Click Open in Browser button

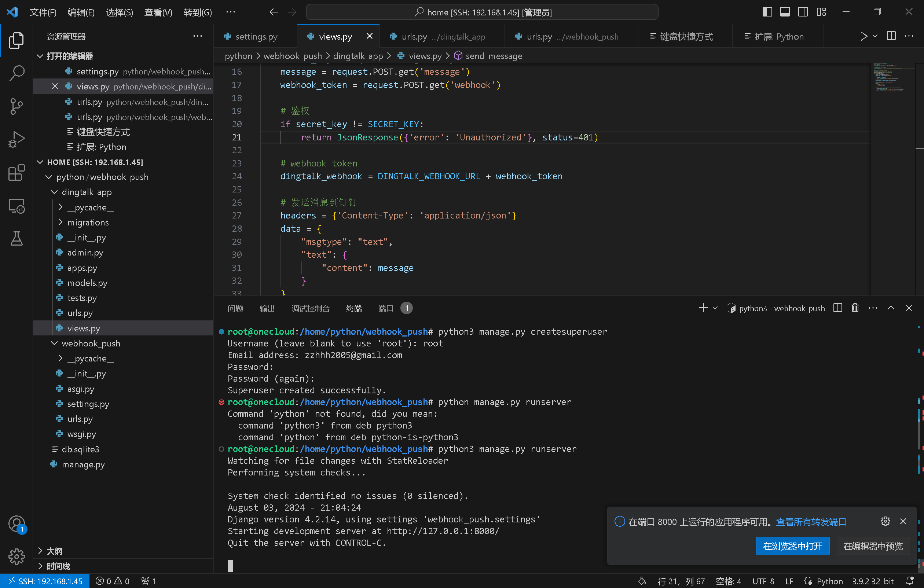pyautogui.click(x=792, y=545)
